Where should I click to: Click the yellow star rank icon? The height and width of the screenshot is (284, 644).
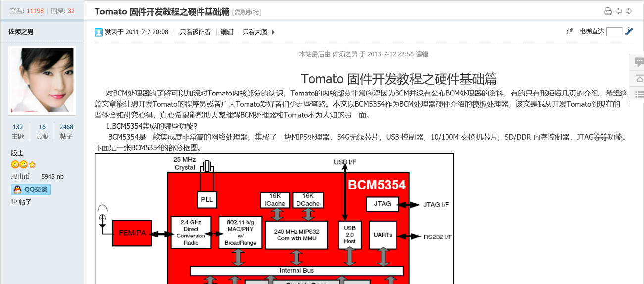(x=32, y=165)
